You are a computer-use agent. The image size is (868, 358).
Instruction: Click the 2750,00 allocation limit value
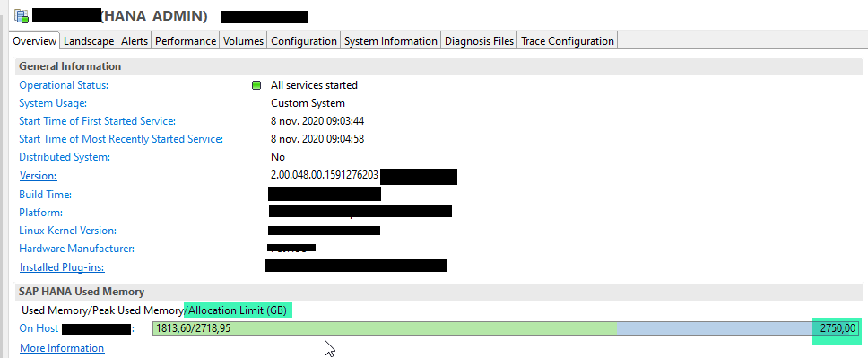tap(838, 328)
